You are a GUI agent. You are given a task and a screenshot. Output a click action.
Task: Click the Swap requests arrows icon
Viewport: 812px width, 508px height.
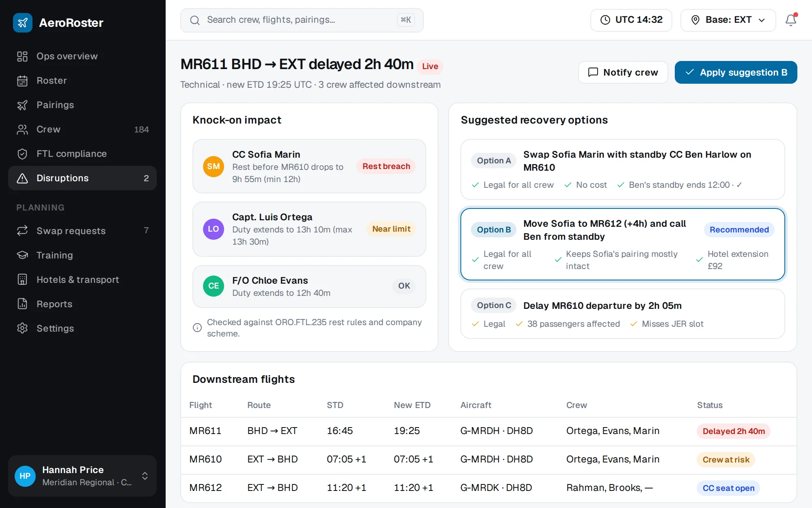click(x=22, y=230)
